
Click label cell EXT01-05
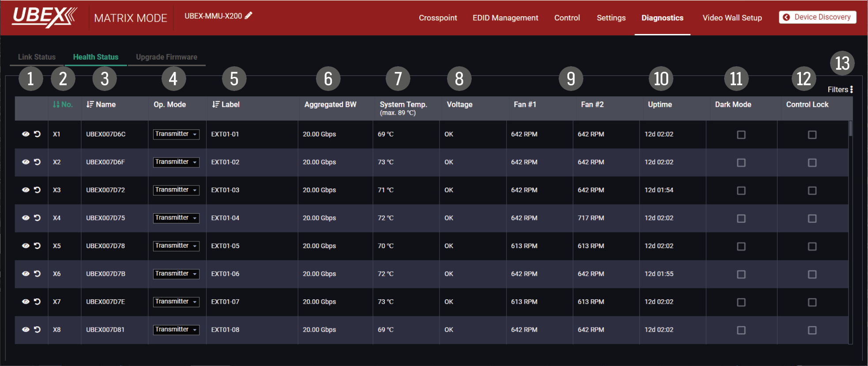(225, 246)
